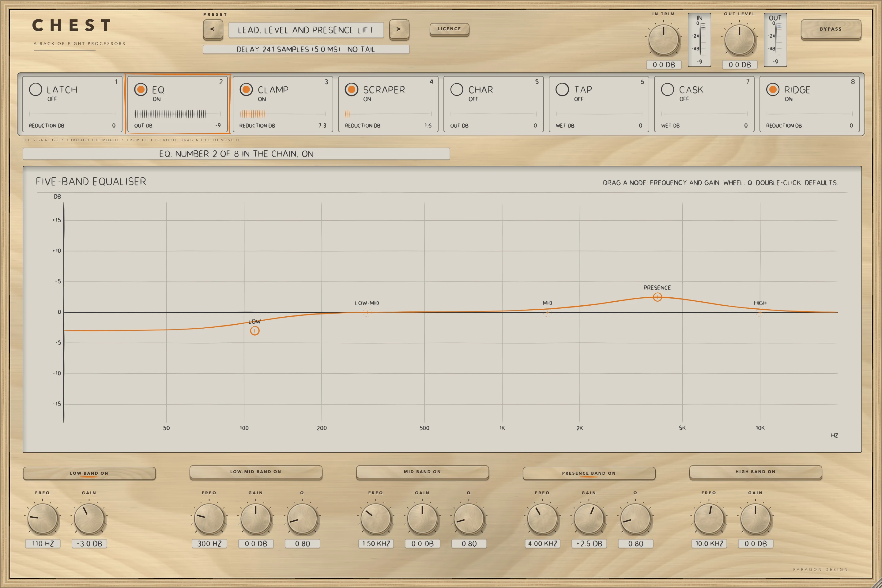882x588 pixels.
Task: Click the IN TRIM knob
Action: tap(663, 40)
